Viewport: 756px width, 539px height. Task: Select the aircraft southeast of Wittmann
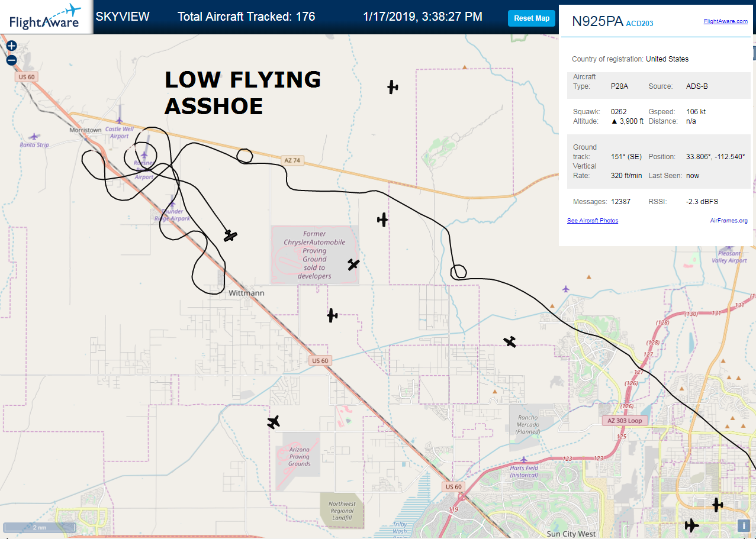click(332, 315)
